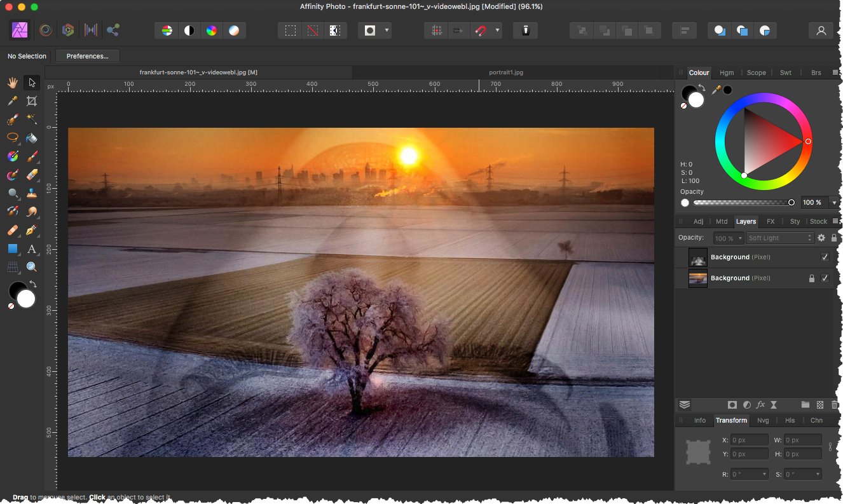Pick a colour with the Colour Picker tool
843x504 pixels.
[x=11, y=100]
